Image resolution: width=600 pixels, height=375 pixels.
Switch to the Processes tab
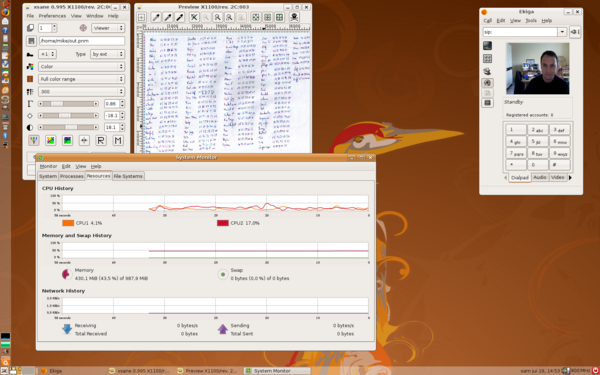[72, 176]
